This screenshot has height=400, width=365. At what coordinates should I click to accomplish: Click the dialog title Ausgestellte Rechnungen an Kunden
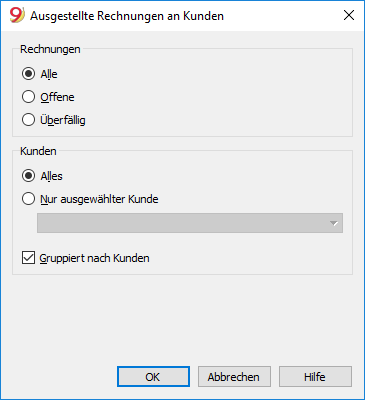[127, 16]
